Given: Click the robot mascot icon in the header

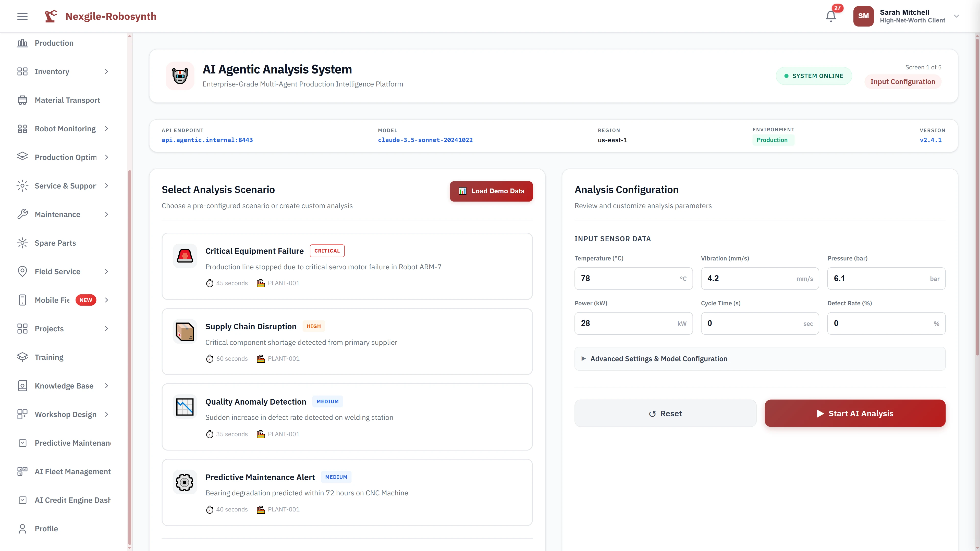Looking at the screenshot, I should pos(180,76).
